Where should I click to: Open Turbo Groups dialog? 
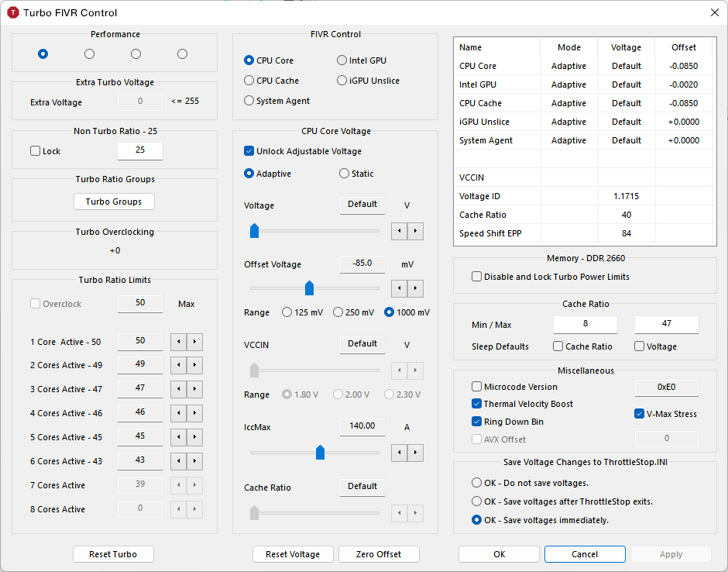(x=114, y=202)
